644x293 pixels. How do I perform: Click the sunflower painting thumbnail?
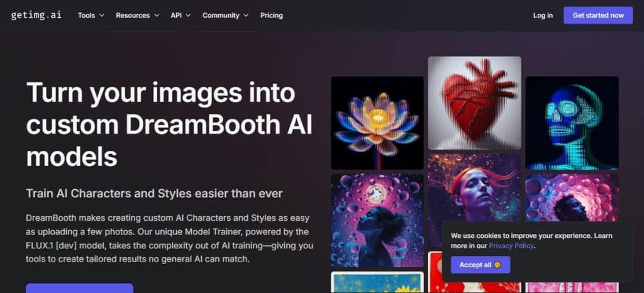point(377,282)
